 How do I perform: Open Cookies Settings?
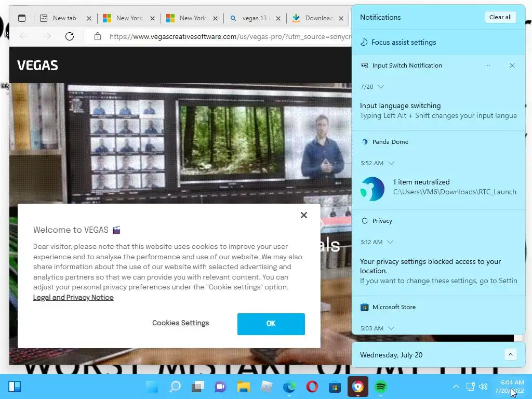(180, 323)
